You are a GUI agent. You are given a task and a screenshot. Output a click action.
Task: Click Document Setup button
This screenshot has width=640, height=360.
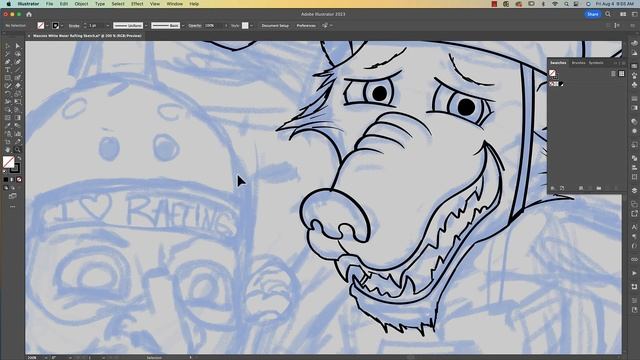275,26
